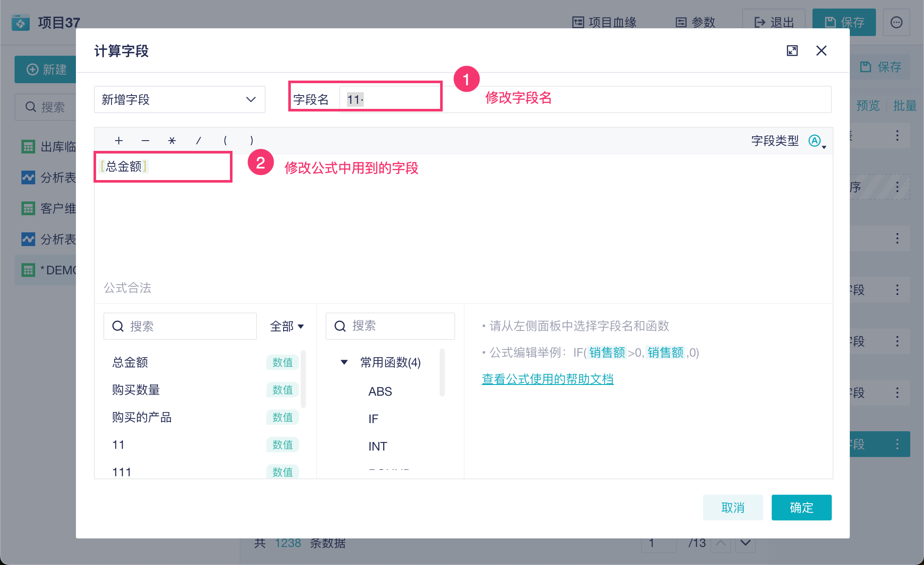Click the 取消 button
This screenshot has height=565, width=924.
[732, 508]
